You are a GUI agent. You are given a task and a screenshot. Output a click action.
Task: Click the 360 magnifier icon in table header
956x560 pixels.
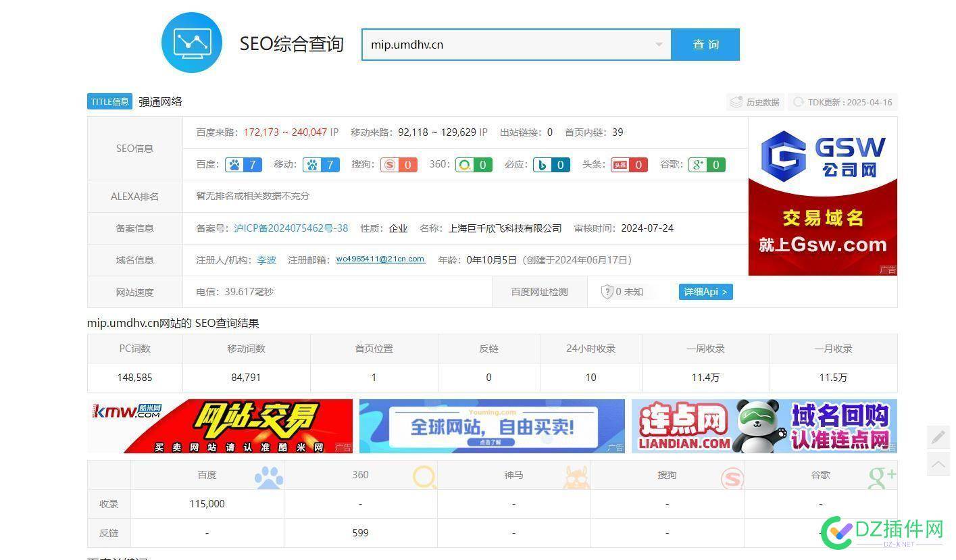click(x=425, y=478)
